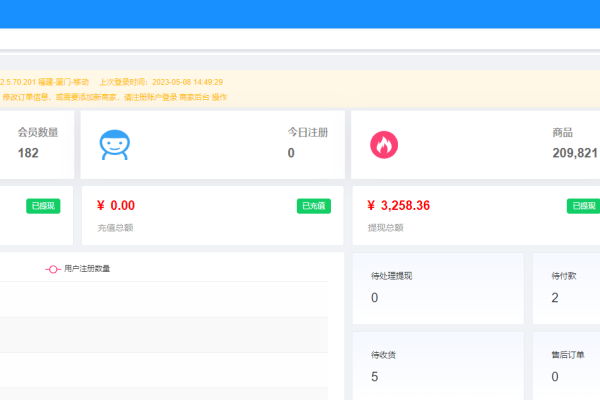The height and width of the screenshot is (400, 600).
Task: Click the green 已充值 badge
Action: 314,206
